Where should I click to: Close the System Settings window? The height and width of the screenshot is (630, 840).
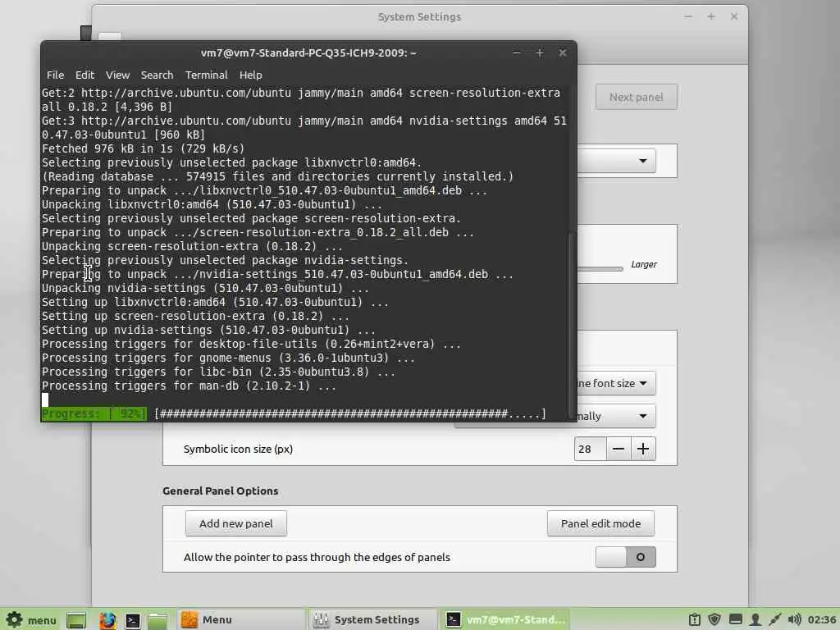click(x=734, y=16)
